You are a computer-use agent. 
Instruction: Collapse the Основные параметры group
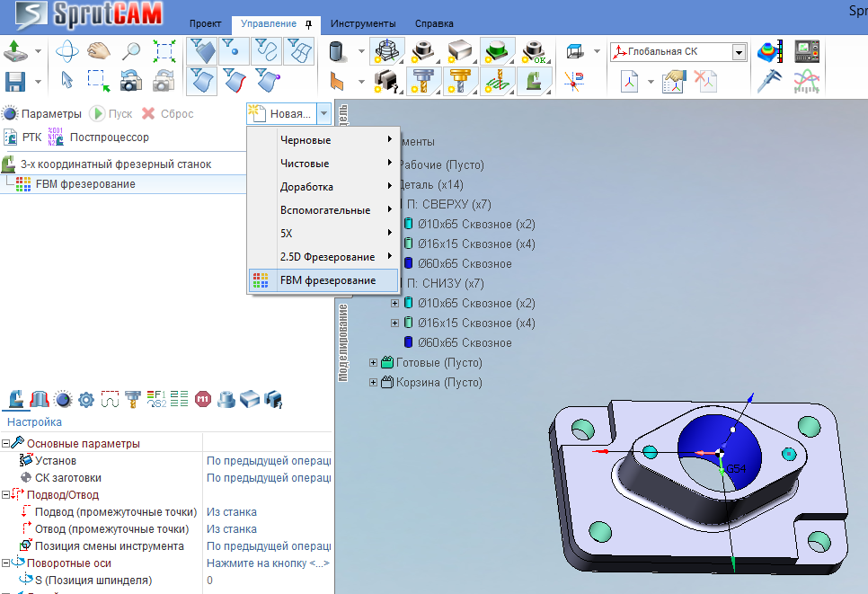coord(5,443)
